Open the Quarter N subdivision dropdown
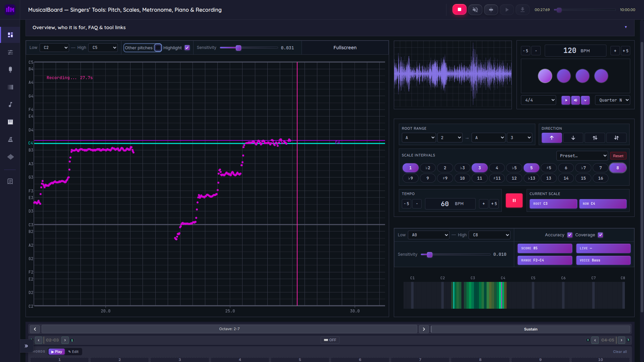The image size is (644, 362). coord(612,100)
